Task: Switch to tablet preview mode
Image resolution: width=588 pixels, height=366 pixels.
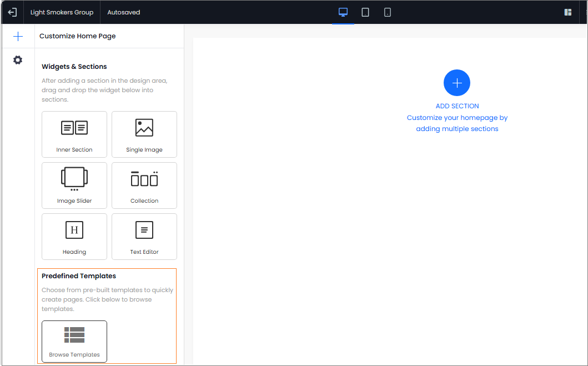Action: (x=365, y=12)
